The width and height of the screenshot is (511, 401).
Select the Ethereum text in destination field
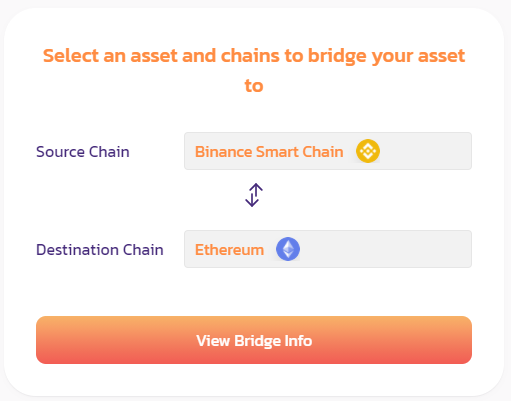tap(229, 250)
